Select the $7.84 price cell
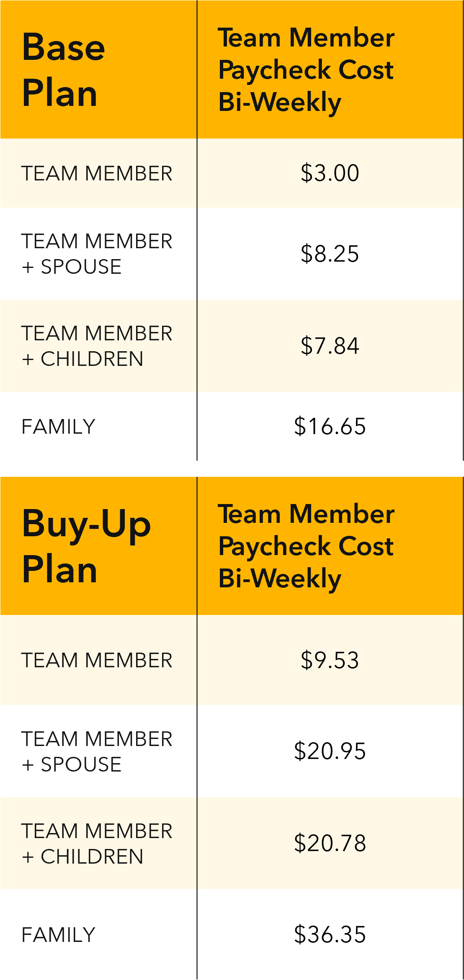Viewport: 464px width, 980px height. (330, 346)
